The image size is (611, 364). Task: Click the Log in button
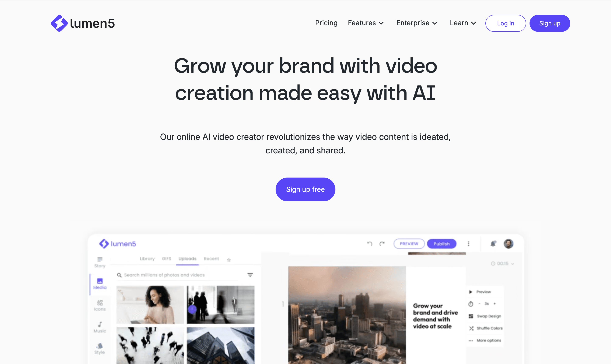click(x=505, y=23)
